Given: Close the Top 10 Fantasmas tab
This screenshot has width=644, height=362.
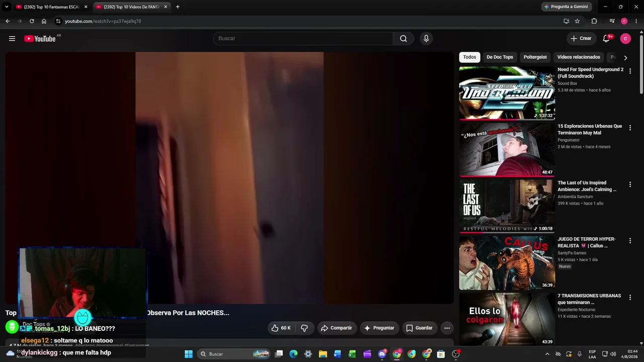Looking at the screenshot, I should point(86,7).
